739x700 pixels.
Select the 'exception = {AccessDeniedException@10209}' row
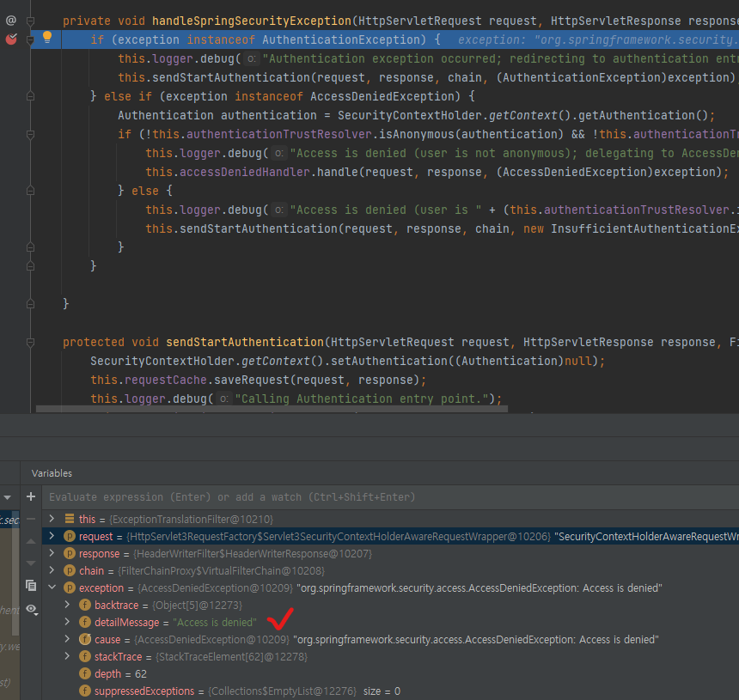(390, 587)
